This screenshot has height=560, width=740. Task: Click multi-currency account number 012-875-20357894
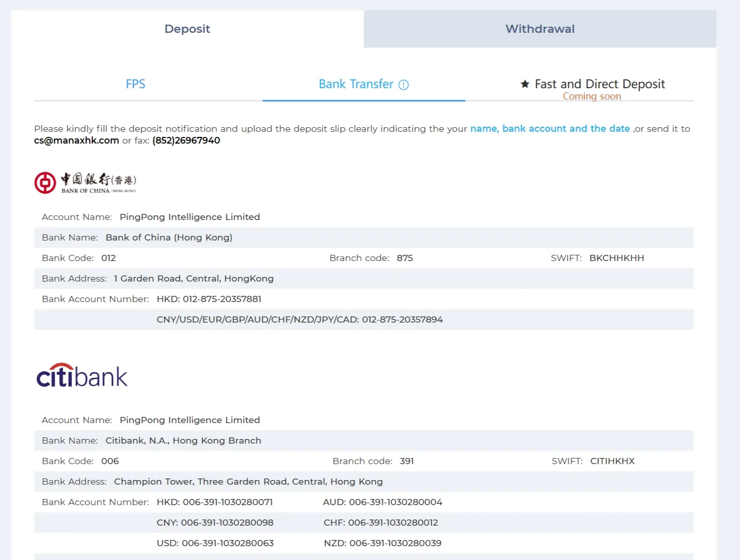pyautogui.click(x=402, y=319)
